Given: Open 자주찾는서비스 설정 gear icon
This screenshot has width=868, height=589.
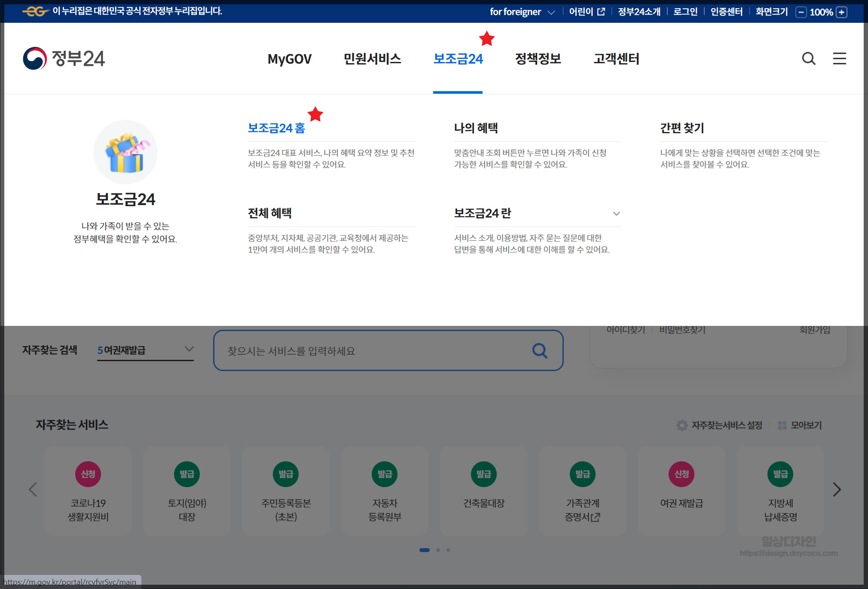Looking at the screenshot, I should (x=682, y=425).
